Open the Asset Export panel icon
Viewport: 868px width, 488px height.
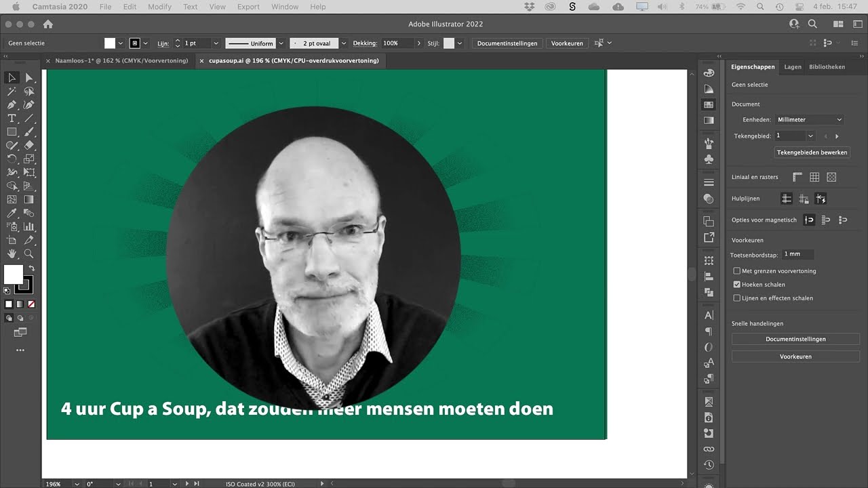pos(709,237)
